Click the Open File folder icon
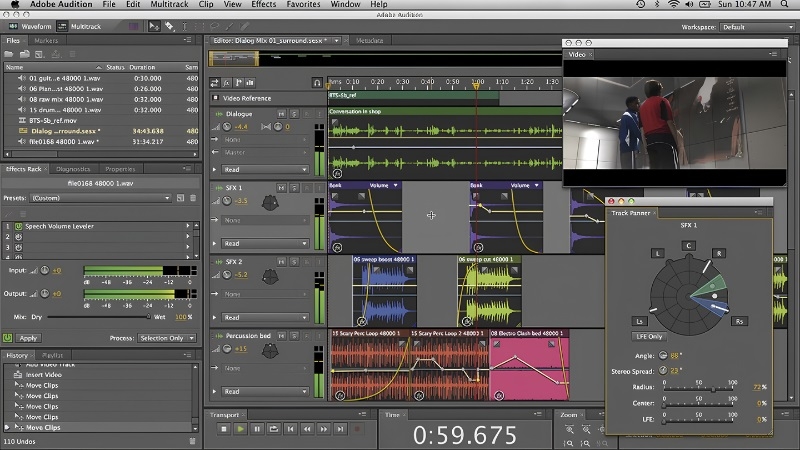 click(x=9, y=54)
